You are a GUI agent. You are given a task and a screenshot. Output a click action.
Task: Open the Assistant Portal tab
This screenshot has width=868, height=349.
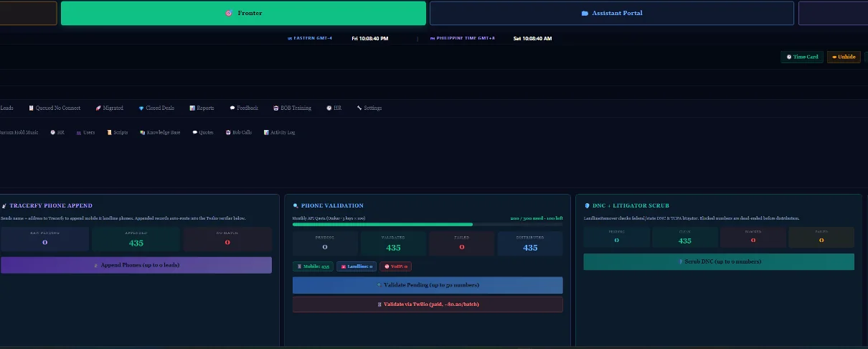coord(611,13)
